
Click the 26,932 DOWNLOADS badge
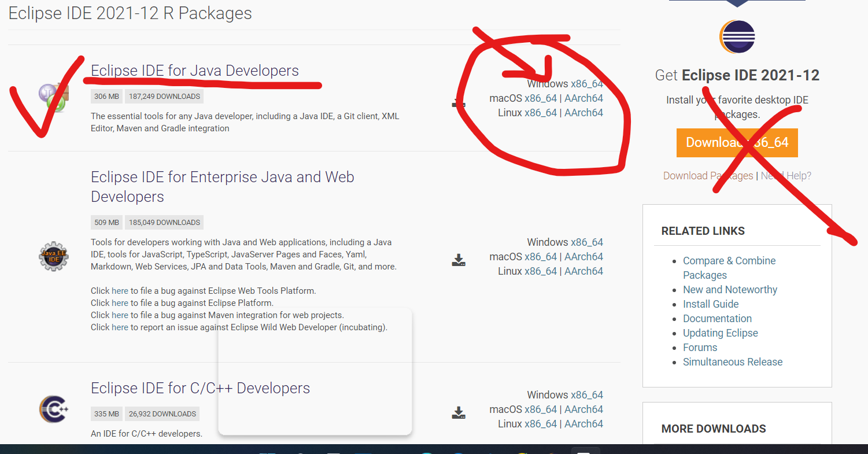162,414
